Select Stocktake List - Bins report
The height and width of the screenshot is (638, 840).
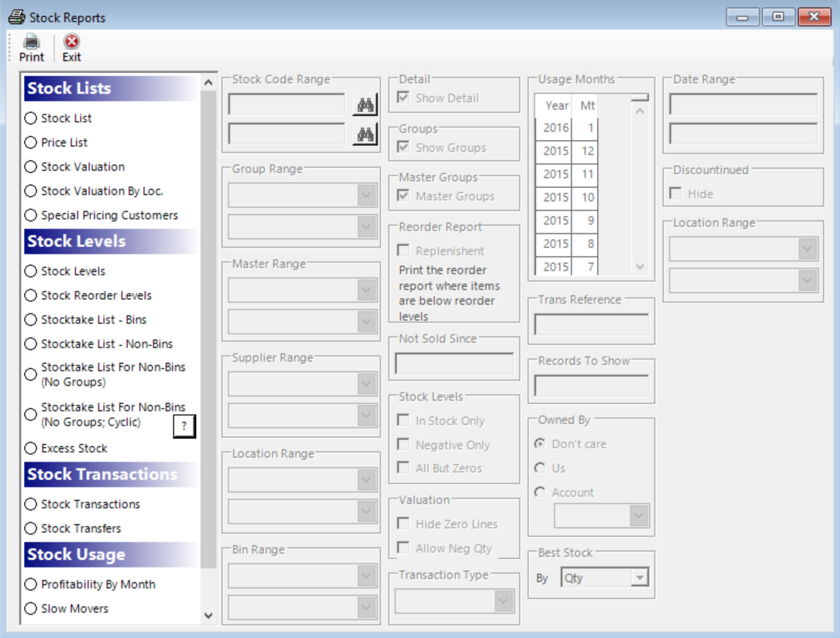(x=31, y=320)
